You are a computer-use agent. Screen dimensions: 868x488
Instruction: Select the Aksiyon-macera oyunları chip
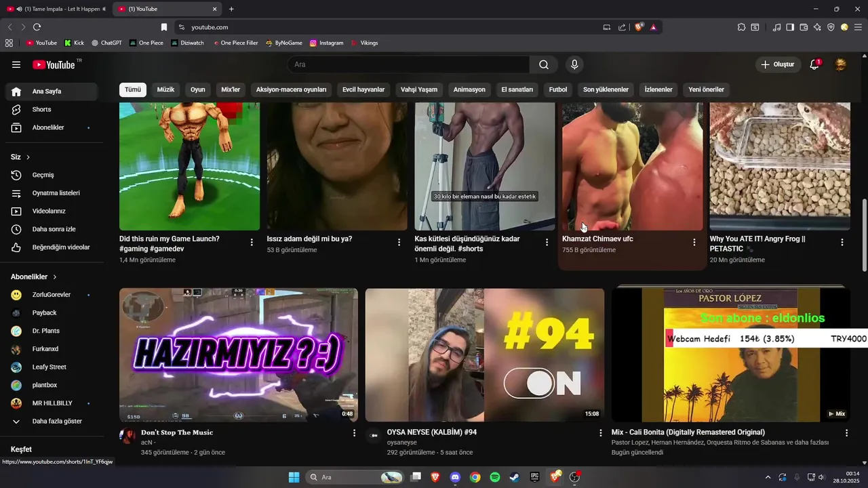(291, 89)
